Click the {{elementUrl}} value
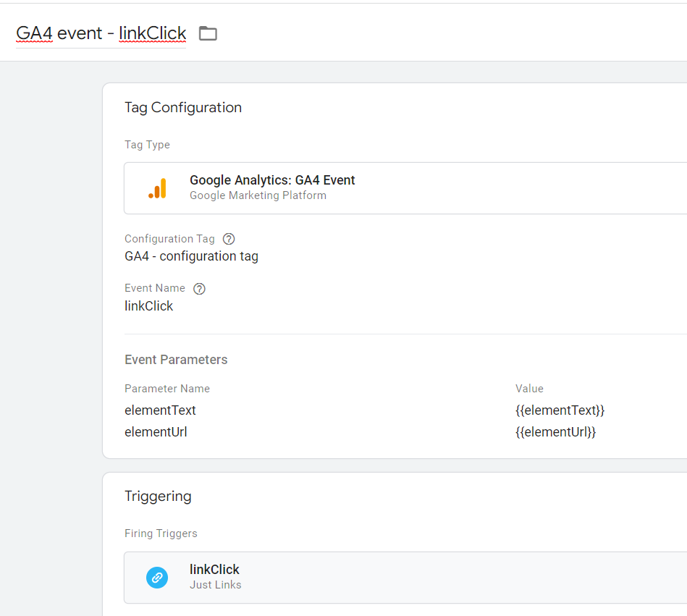The height and width of the screenshot is (616, 687). pyautogui.click(x=555, y=432)
